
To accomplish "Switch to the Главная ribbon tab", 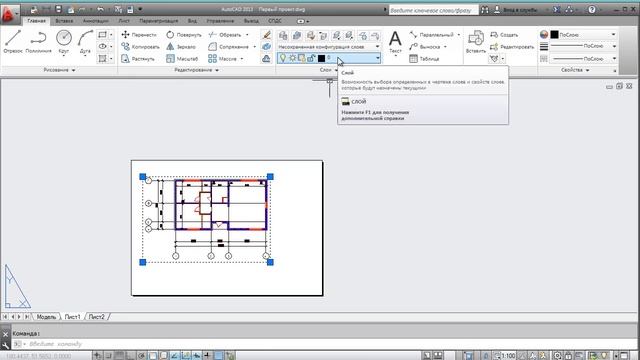I will coord(36,21).
